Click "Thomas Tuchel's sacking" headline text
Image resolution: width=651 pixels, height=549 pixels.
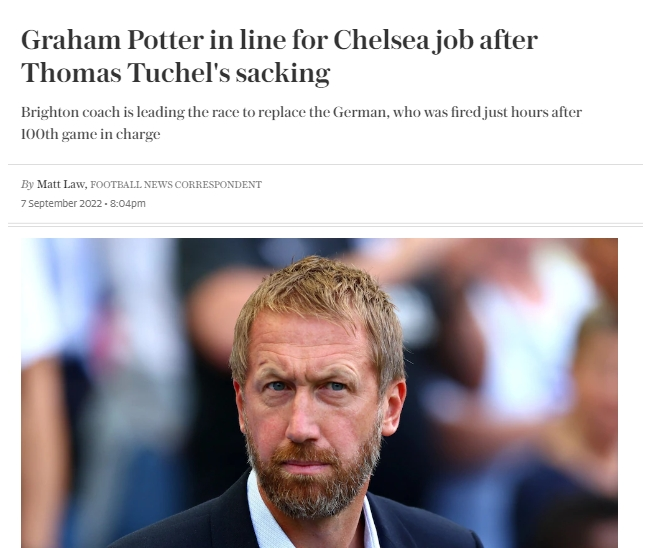point(176,73)
